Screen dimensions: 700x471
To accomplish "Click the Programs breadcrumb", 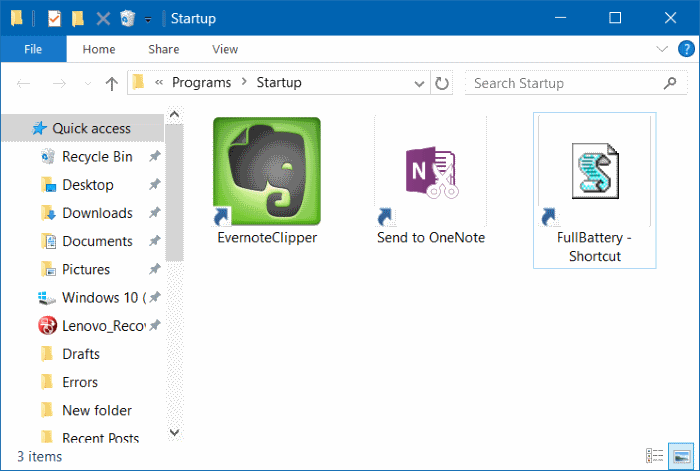I will pyautogui.click(x=201, y=83).
